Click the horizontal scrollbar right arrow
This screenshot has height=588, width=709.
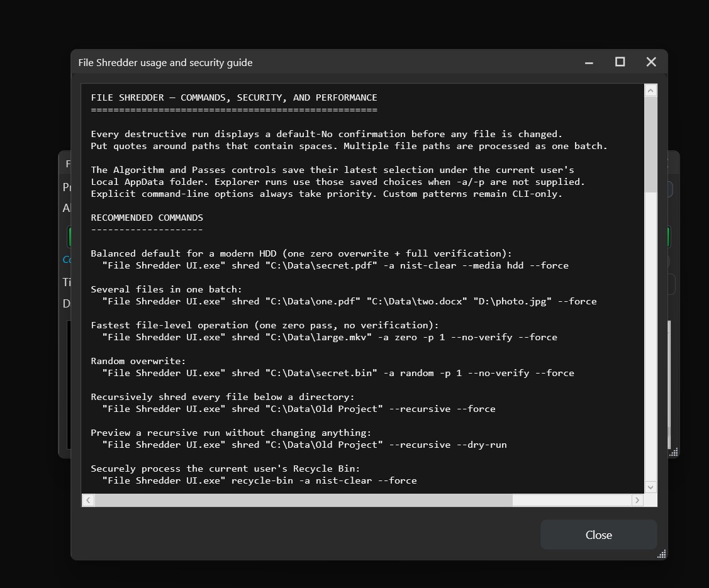click(637, 500)
